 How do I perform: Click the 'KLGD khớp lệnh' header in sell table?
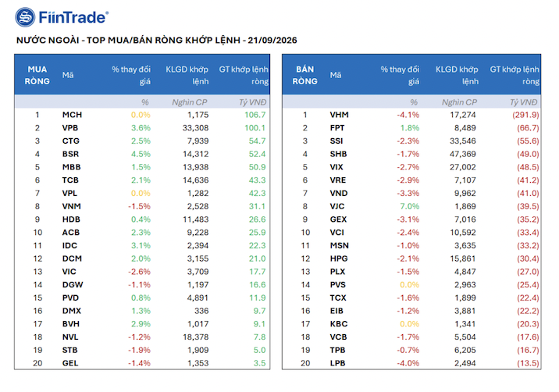(457, 75)
